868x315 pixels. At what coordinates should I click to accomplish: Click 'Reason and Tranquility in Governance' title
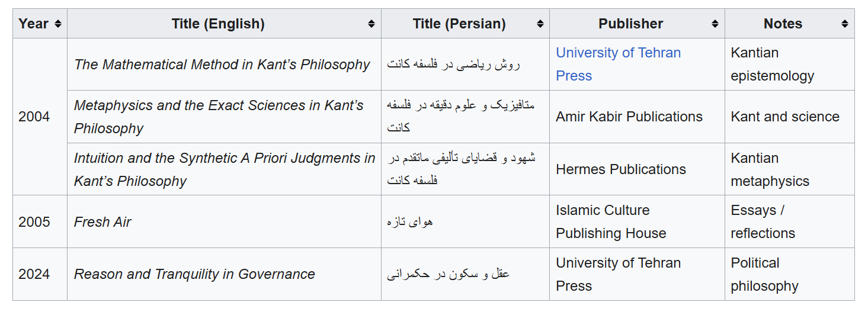click(x=194, y=274)
